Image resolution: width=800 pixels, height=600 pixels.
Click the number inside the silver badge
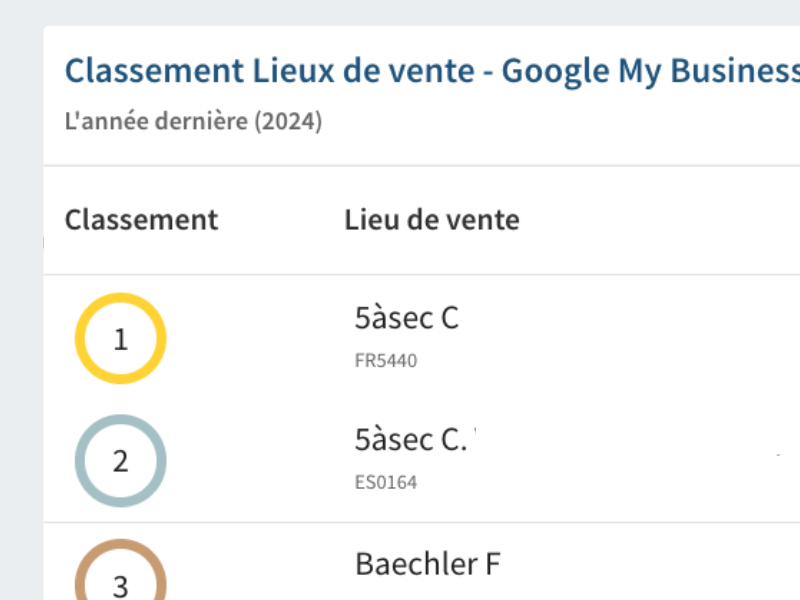[120, 461]
